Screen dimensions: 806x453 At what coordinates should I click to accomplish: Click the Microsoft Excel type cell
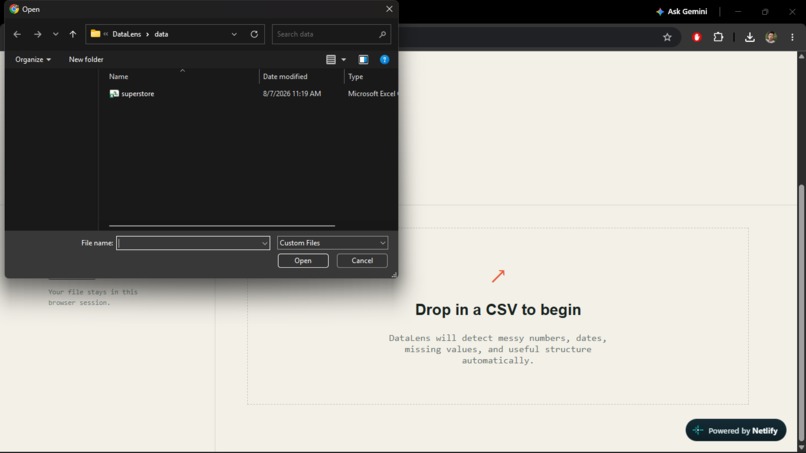tap(372, 94)
